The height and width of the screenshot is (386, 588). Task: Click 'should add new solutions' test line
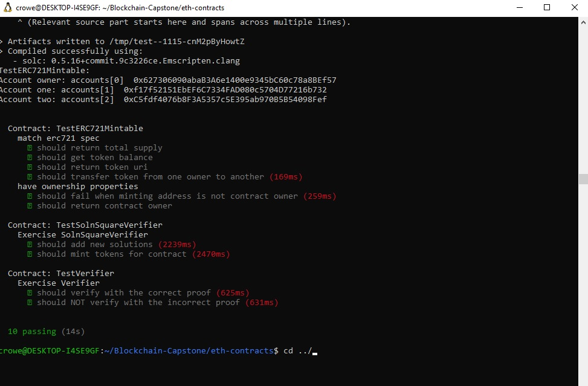(x=95, y=245)
